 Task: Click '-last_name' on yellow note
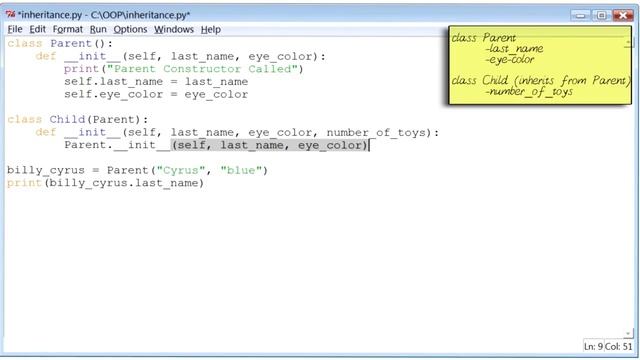514,49
